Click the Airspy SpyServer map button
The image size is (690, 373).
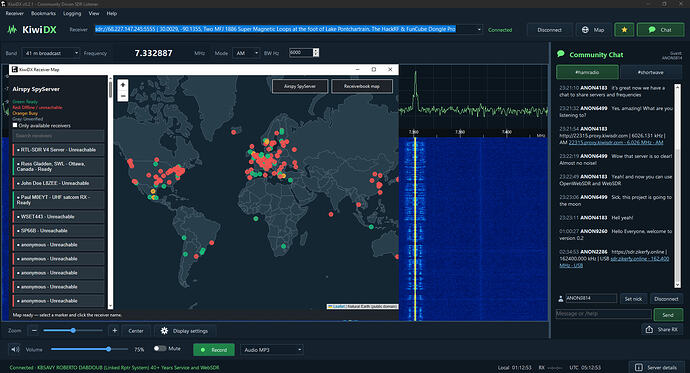300,86
